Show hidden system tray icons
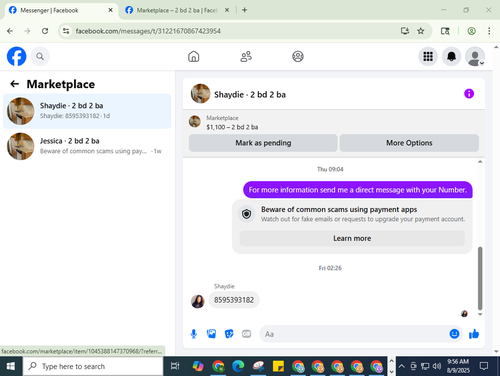 pos(402,366)
